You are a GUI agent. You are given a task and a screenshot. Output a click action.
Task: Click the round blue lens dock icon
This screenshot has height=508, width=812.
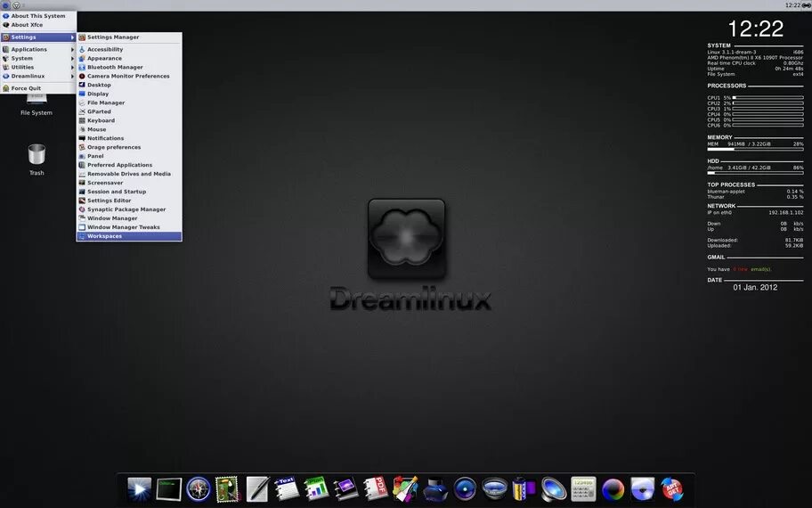pyautogui.click(x=465, y=488)
